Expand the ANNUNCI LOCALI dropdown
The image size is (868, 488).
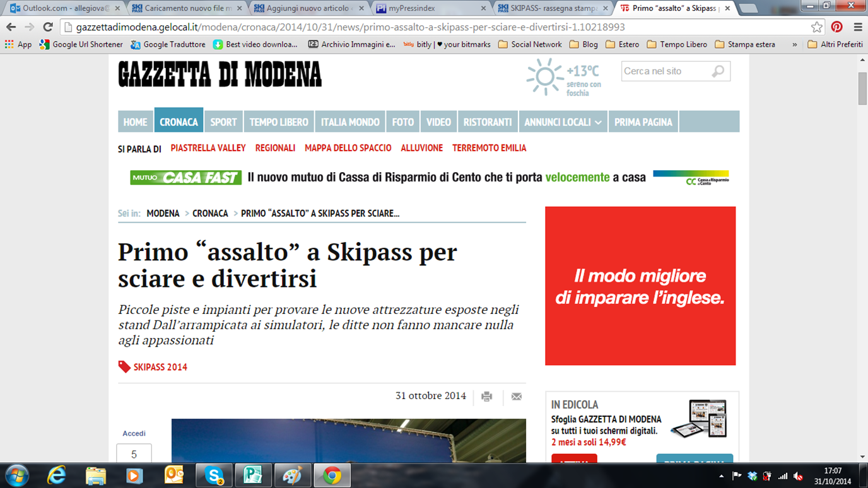click(563, 122)
